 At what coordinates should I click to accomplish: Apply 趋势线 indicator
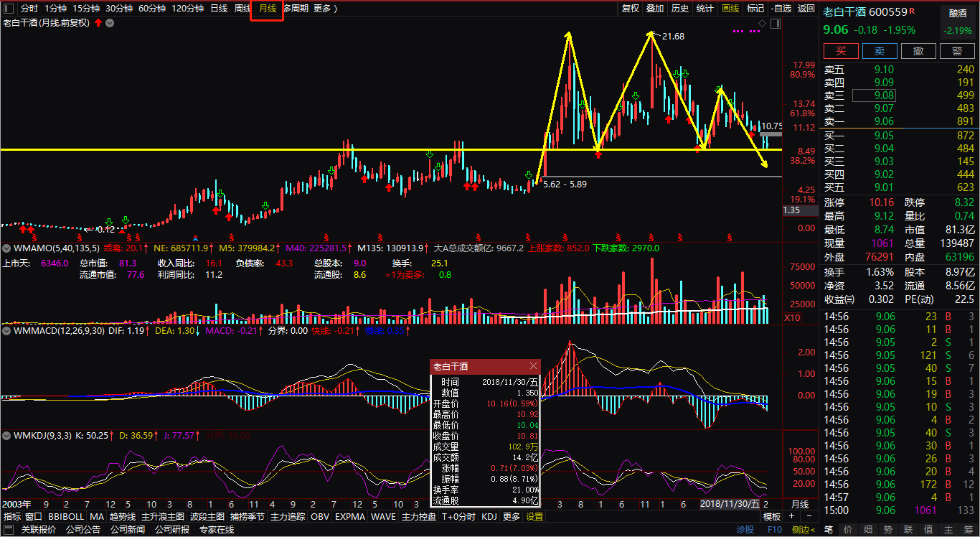point(123,516)
